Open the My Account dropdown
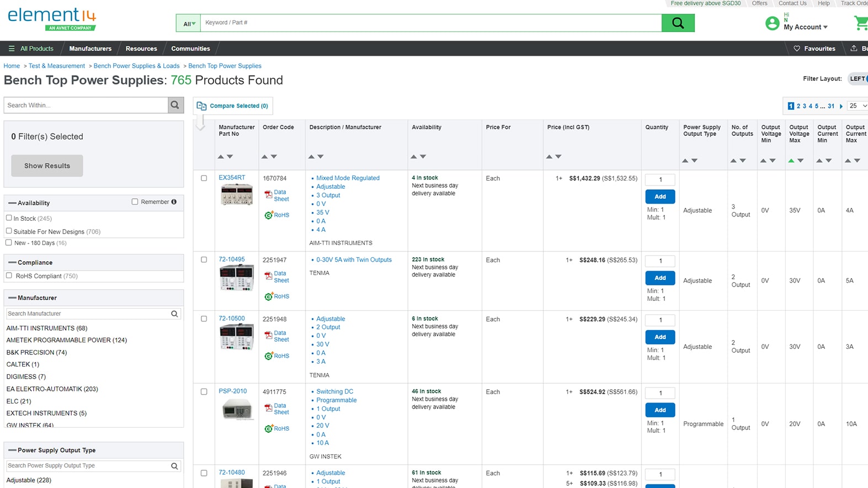Viewport: 868px width, 488px height. pos(806,27)
